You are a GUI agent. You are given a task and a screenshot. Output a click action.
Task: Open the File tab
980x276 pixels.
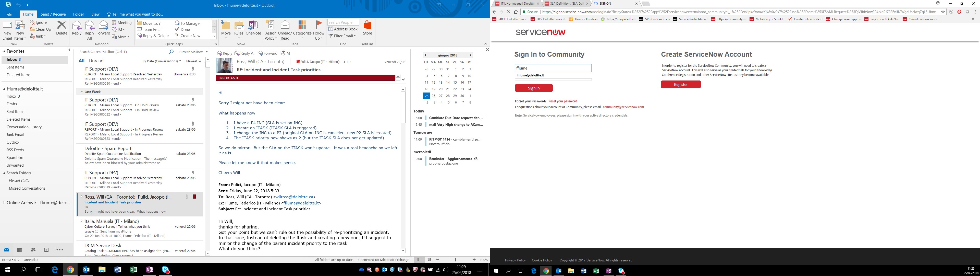coord(9,14)
